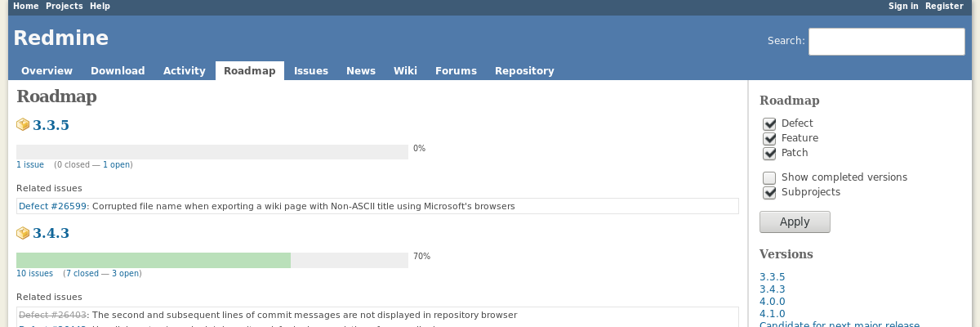Open the Sign in link
Screen dimensions: 980x327
(x=903, y=6)
